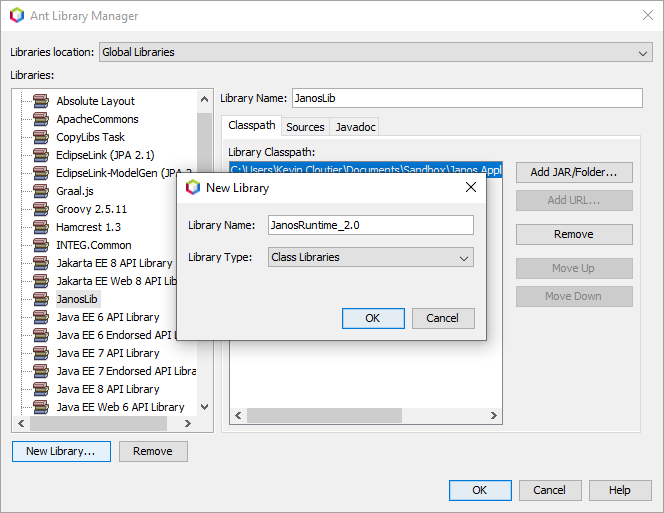Click the Groovy 2.5.11 library icon
664x513 pixels.
coord(41,209)
